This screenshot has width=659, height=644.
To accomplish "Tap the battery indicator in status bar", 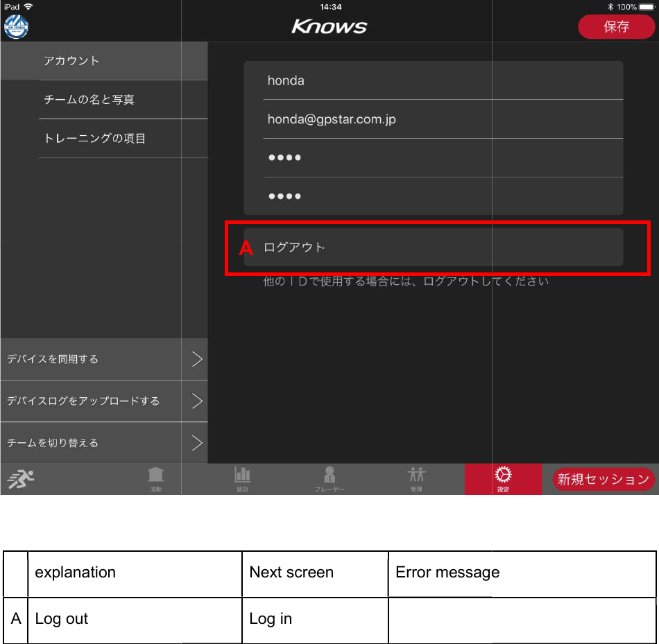I will 647,7.
